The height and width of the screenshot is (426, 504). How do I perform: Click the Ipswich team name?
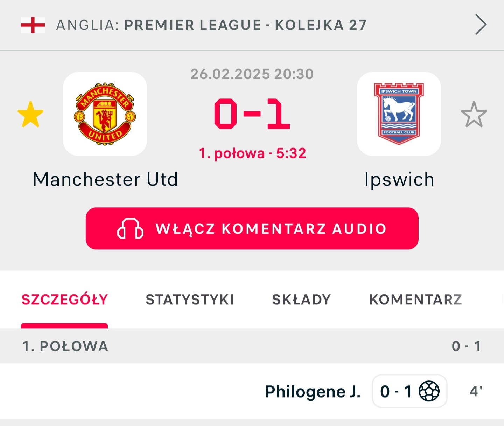pos(399,179)
